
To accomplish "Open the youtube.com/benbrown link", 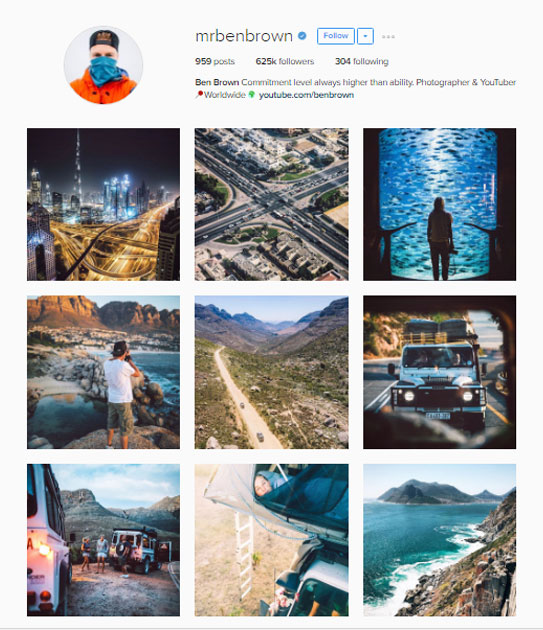I will point(306,95).
